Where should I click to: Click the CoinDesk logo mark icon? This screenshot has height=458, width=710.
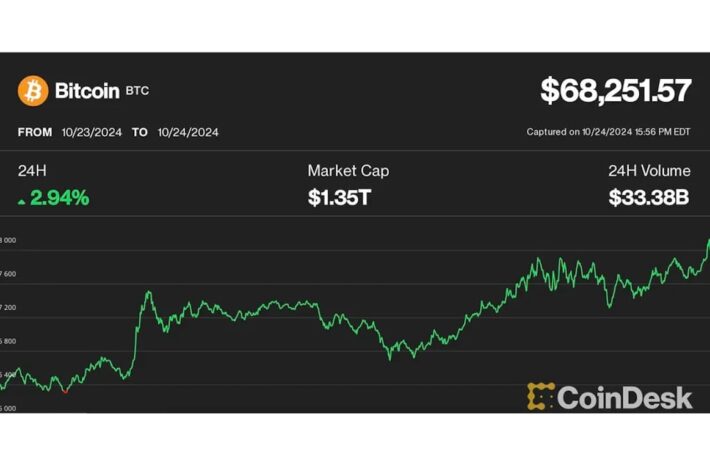coord(540,397)
